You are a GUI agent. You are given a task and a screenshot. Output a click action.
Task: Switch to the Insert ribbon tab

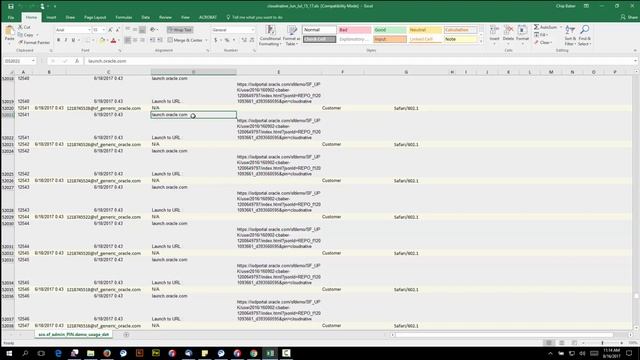coord(51,18)
